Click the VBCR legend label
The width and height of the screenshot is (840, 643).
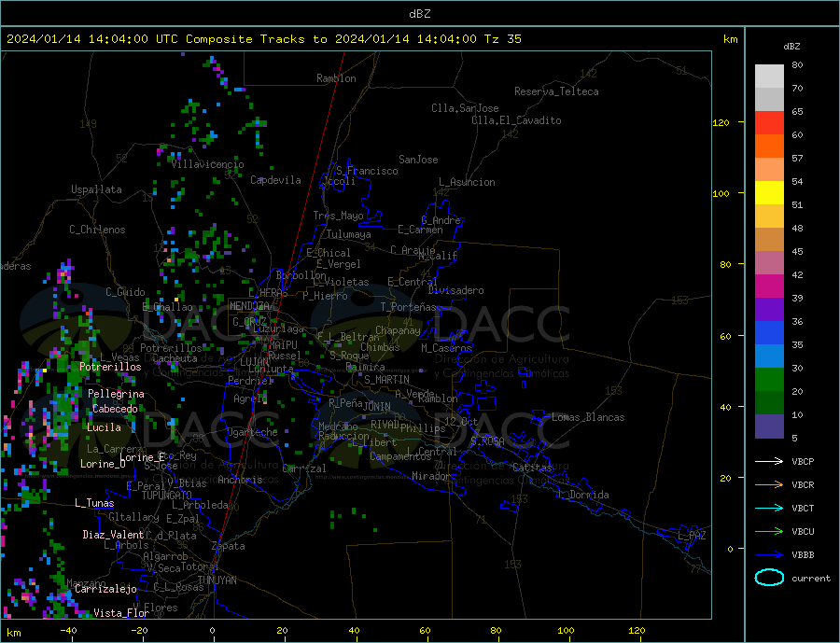click(803, 484)
